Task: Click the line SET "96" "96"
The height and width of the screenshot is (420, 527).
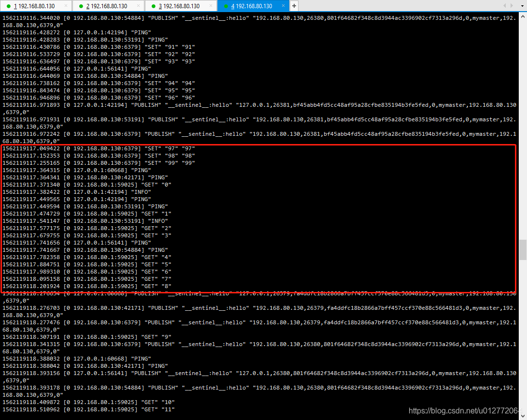Action: (x=99, y=98)
